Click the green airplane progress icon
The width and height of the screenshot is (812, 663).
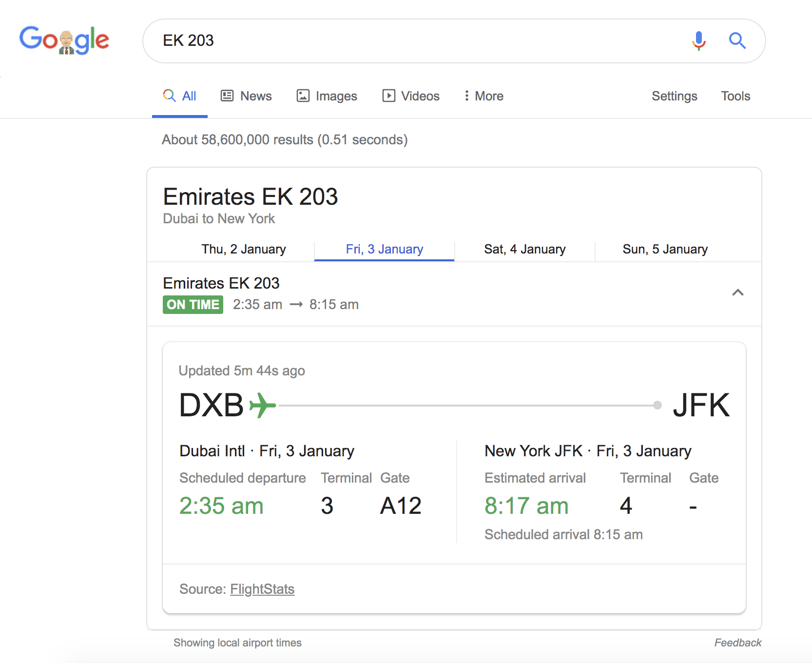262,405
